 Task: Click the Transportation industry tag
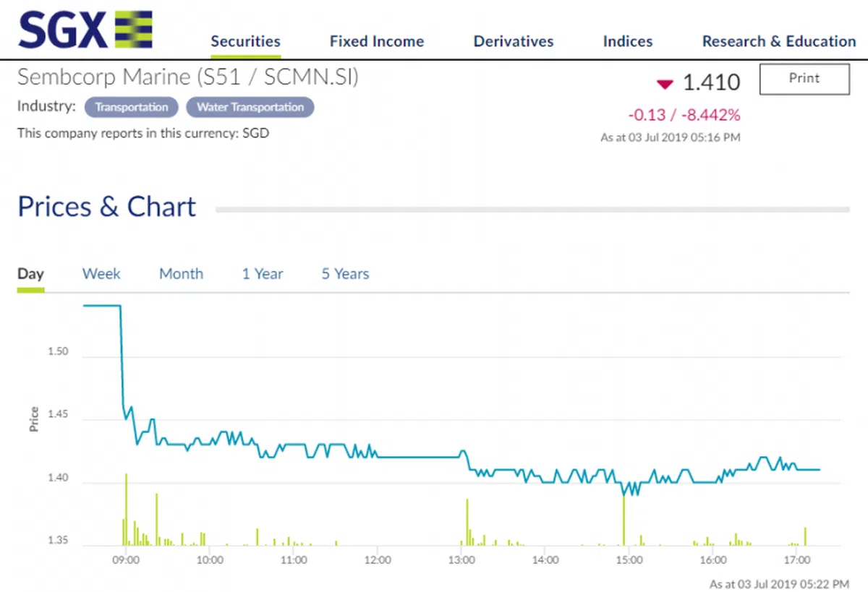[x=132, y=107]
